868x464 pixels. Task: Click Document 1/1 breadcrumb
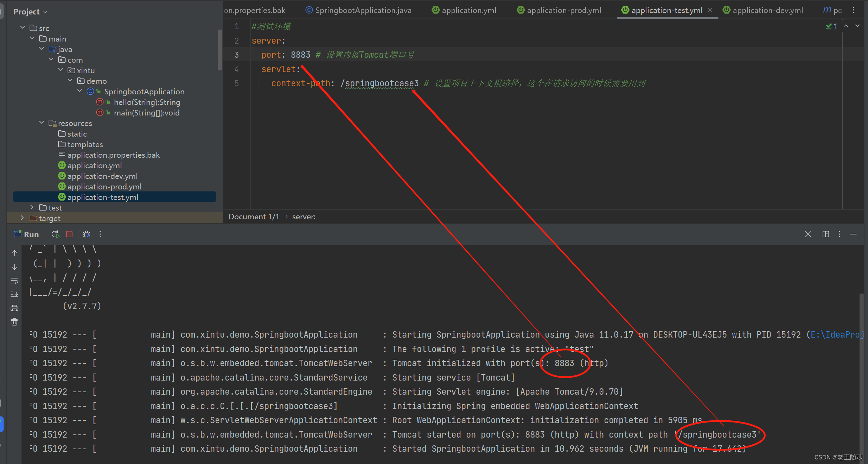[x=254, y=217]
